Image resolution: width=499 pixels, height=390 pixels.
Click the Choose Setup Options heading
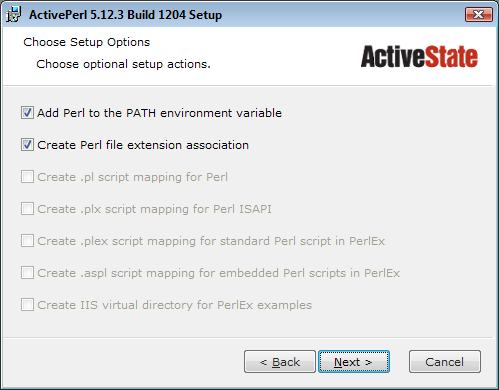pos(87,42)
